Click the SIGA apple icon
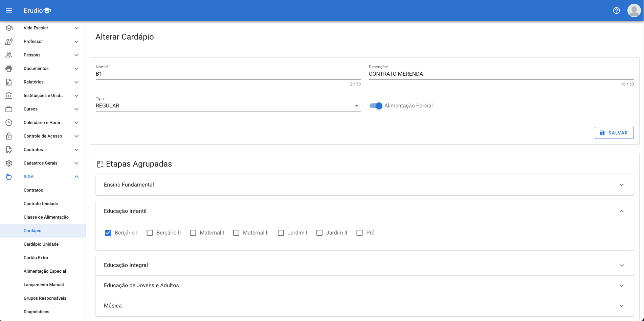Screen dimensions: 644x321 coord(9,177)
